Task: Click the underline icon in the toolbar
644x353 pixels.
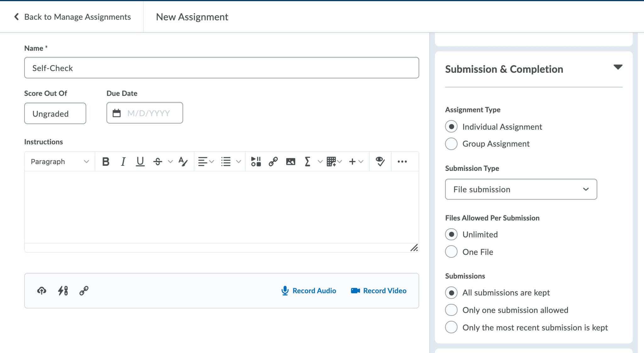Action: [140, 161]
